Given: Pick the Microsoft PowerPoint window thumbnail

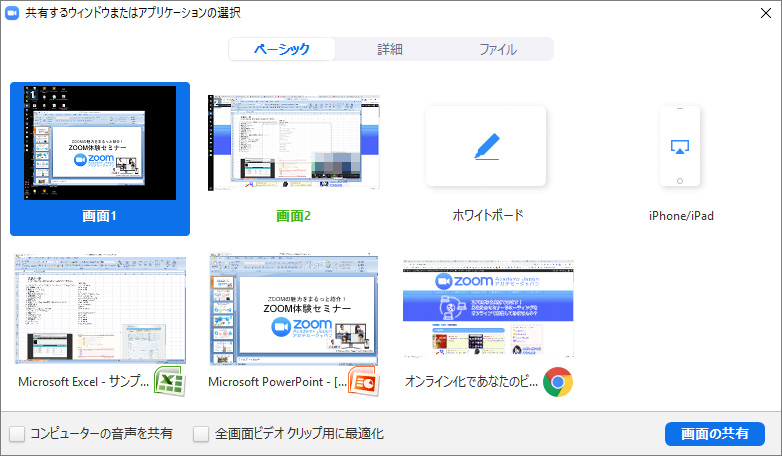Looking at the screenshot, I should pyautogui.click(x=294, y=307).
